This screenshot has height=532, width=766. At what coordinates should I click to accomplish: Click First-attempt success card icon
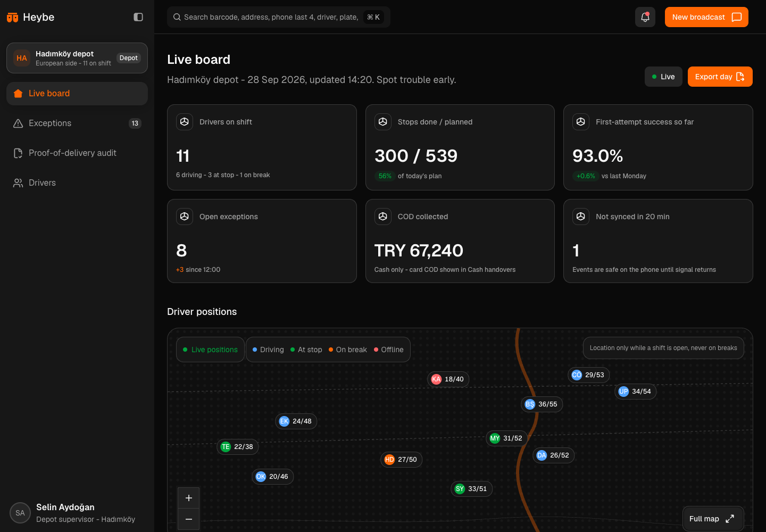[x=581, y=122]
